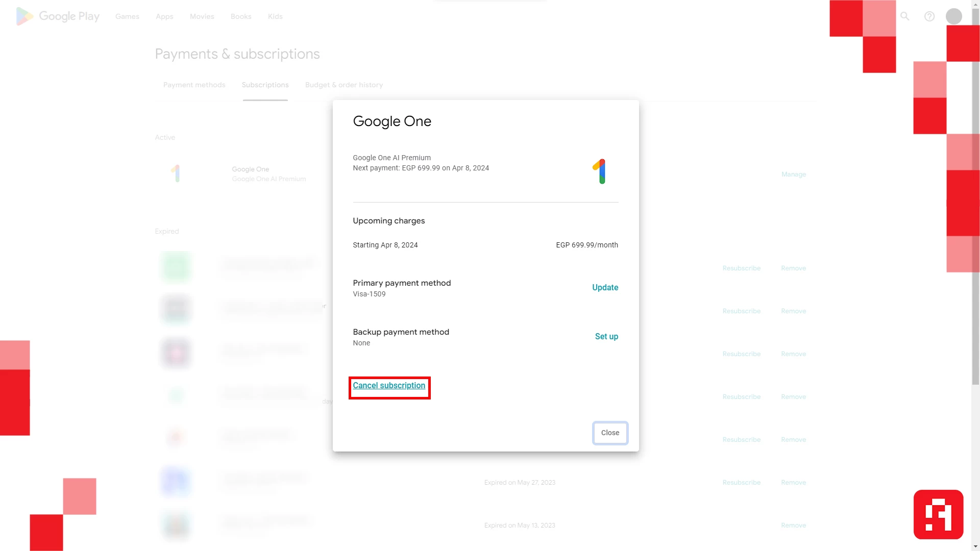The image size is (980, 551).
Task: Open the Apps menu
Action: click(164, 16)
